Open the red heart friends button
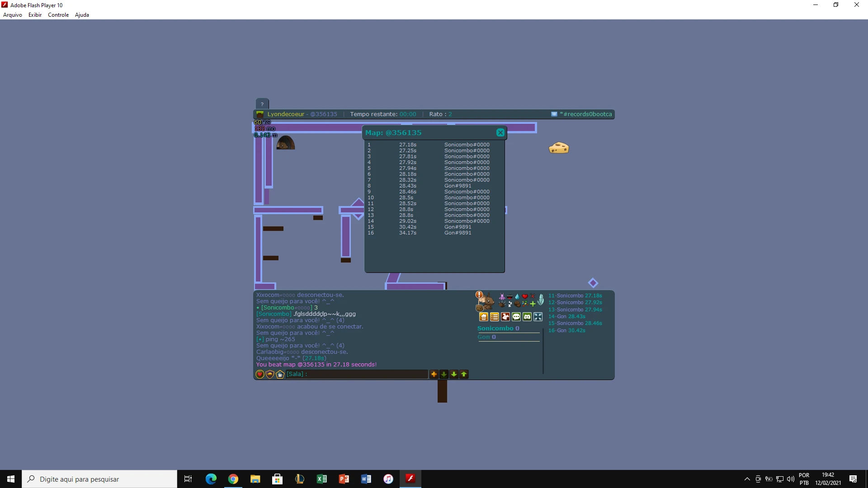The height and width of the screenshot is (488, 868). [260, 374]
